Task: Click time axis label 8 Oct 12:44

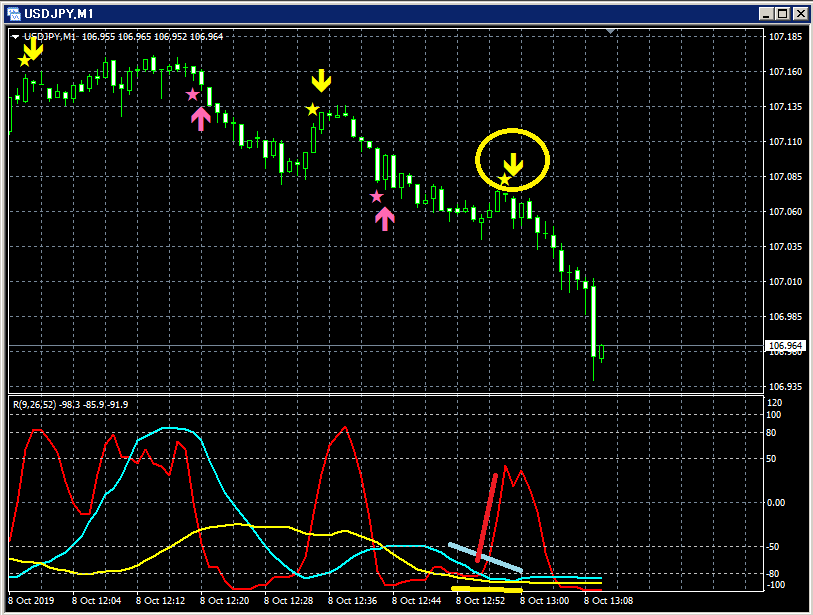Action: coord(416,600)
